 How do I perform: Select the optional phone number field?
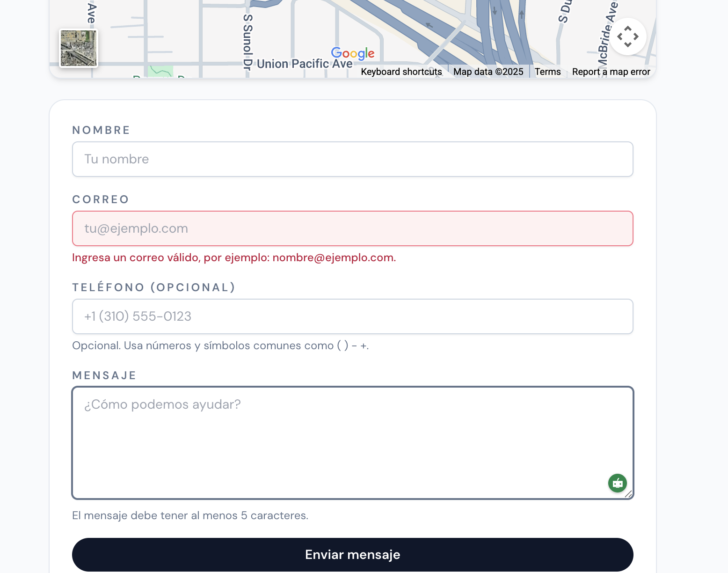click(x=352, y=316)
